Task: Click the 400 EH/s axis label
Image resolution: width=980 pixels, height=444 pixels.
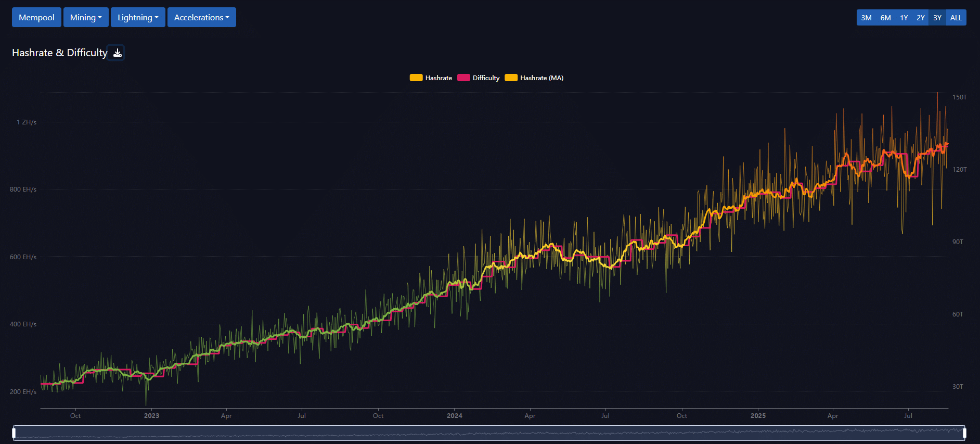Action: point(23,324)
